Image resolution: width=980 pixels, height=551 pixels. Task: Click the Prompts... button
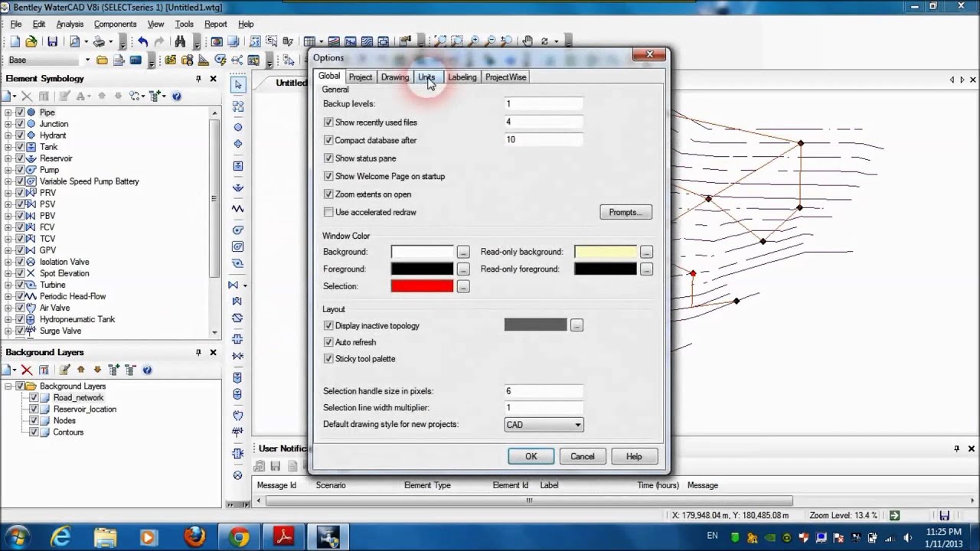point(626,213)
